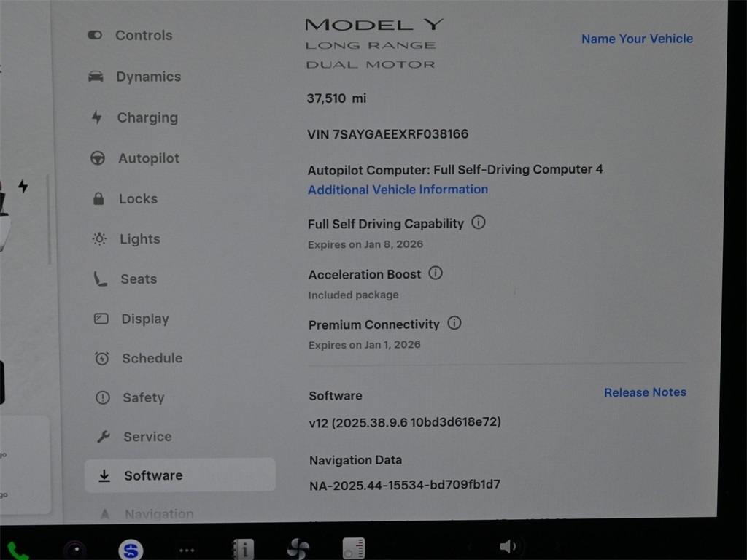Show Full Self Driving Capability info
Image resolution: width=747 pixels, height=560 pixels.
point(479,222)
